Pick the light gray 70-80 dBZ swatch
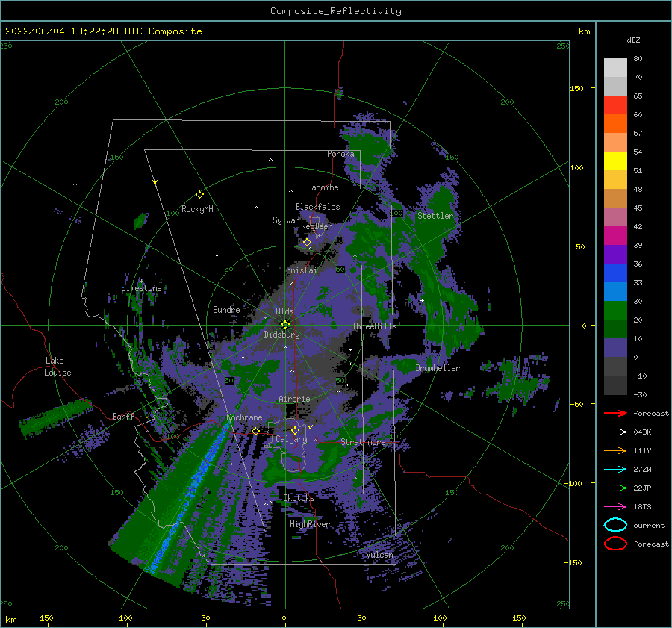 click(x=615, y=67)
